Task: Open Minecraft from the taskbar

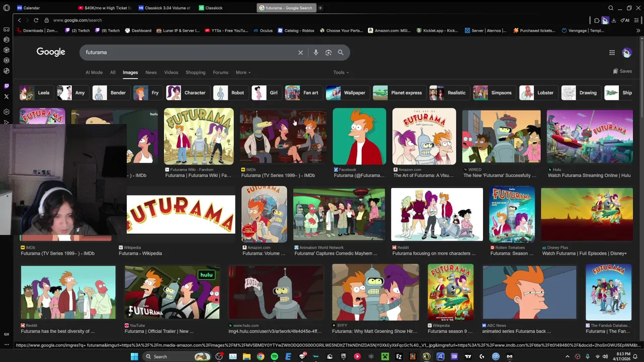Action: 385,356
